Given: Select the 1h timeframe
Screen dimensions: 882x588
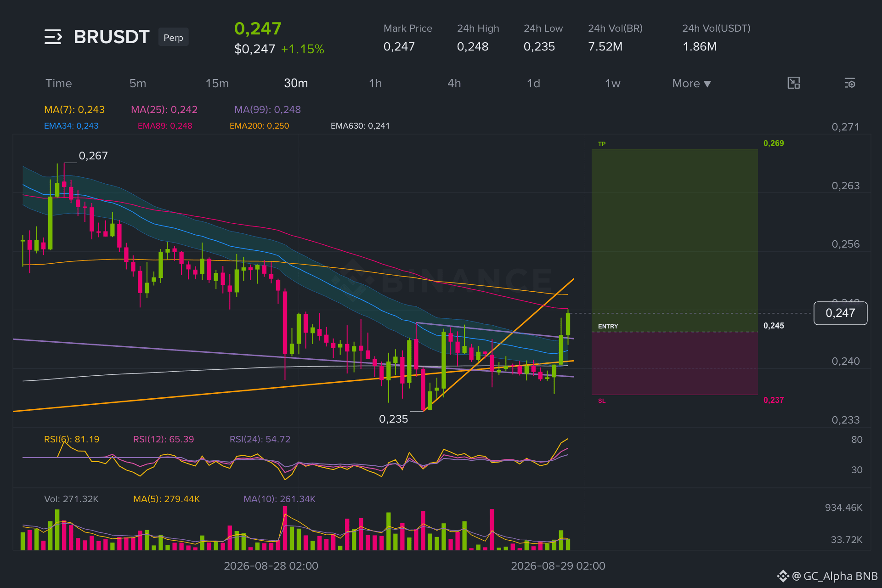Looking at the screenshot, I should click(x=375, y=84).
